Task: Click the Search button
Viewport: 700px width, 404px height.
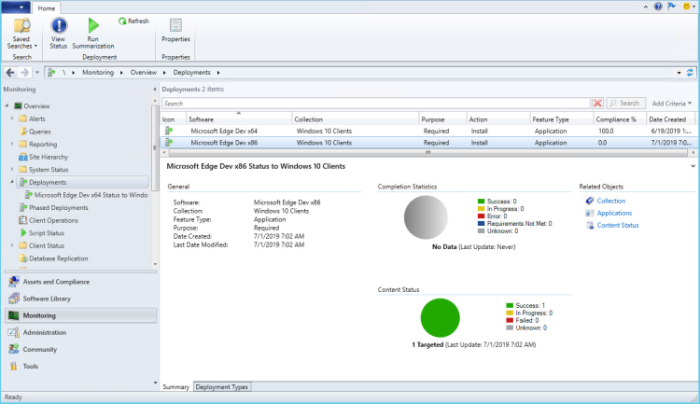Action: point(625,103)
